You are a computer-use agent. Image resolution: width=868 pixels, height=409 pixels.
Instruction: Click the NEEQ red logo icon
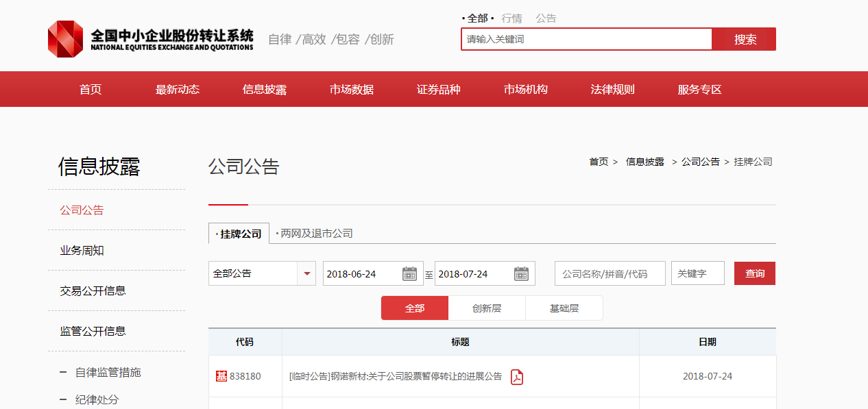pyautogui.click(x=65, y=38)
